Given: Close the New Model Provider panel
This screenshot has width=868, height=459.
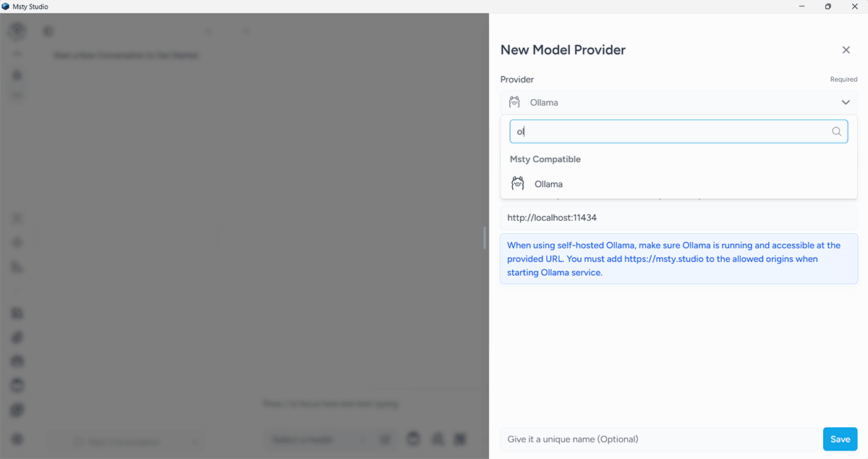Looking at the screenshot, I should (846, 50).
